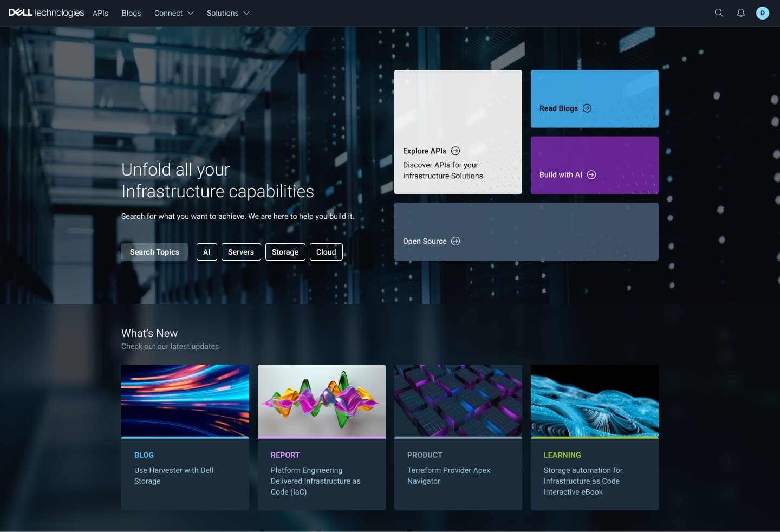Expand the Solutions menu chevron

(x=246, y=13)
